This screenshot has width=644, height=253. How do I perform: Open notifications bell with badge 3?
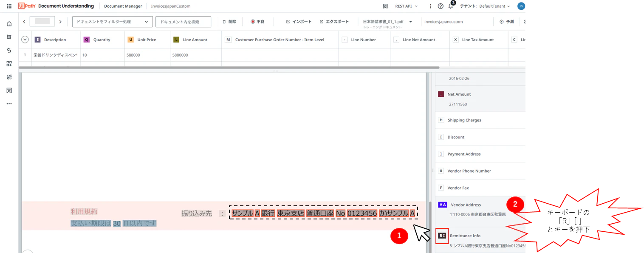point(451,6)
